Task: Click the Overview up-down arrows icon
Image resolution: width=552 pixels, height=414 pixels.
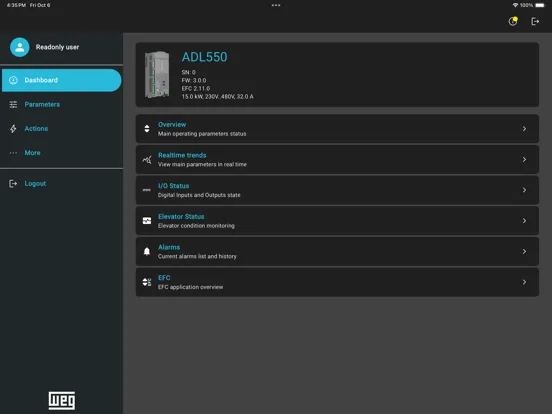Action: click(147, 129)
